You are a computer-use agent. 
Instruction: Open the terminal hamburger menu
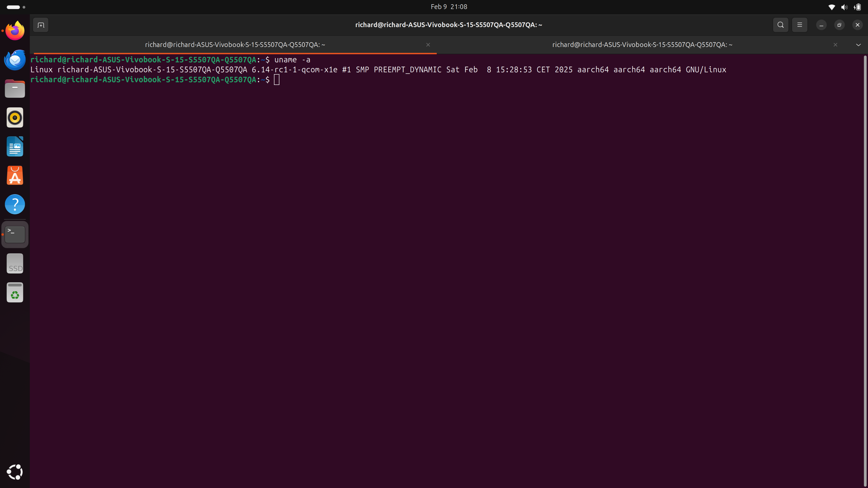[800, 25]
